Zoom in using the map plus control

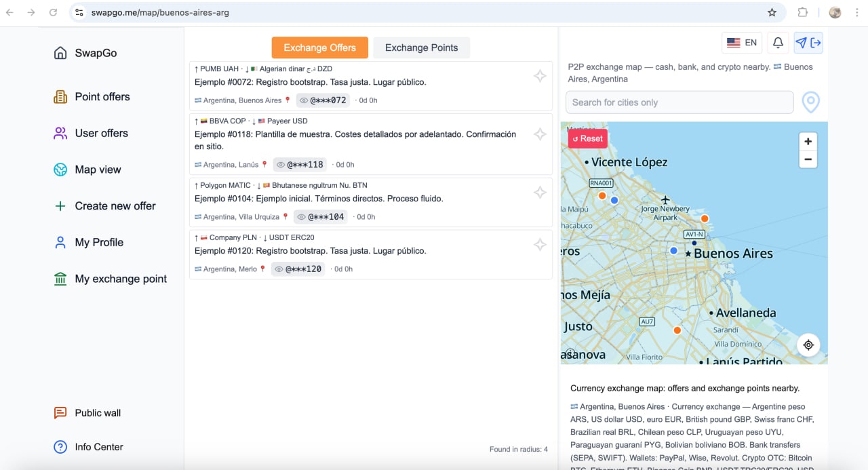pyautogui.click(x=808, y=142)
